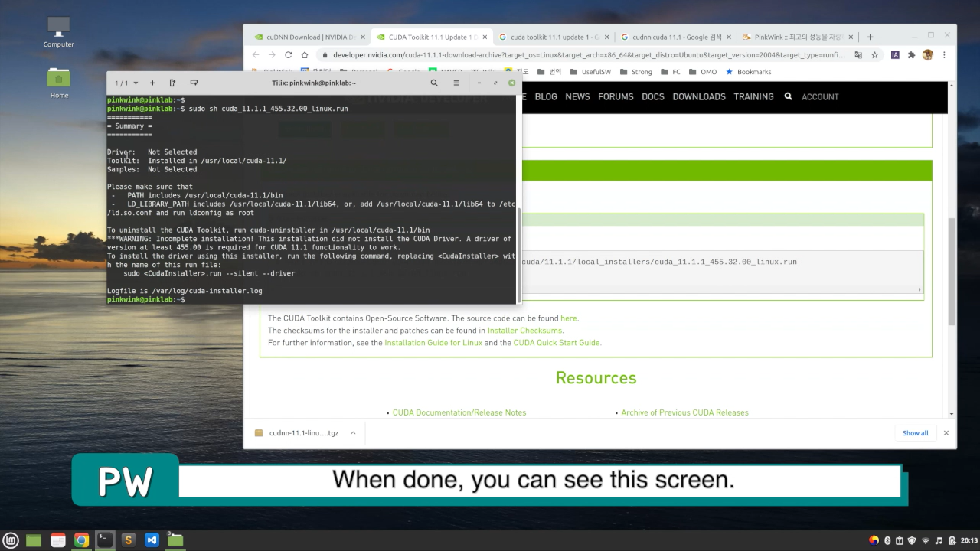The image size is (980, 551).
Task: Open the Installer Checksums link
Action: [x=524, y=330]
